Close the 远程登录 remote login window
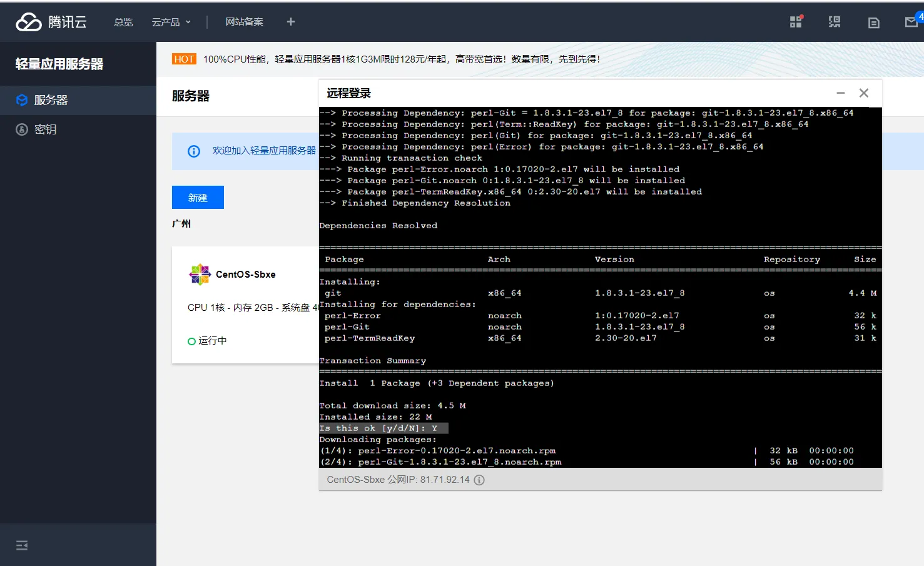 pos(864,93)
